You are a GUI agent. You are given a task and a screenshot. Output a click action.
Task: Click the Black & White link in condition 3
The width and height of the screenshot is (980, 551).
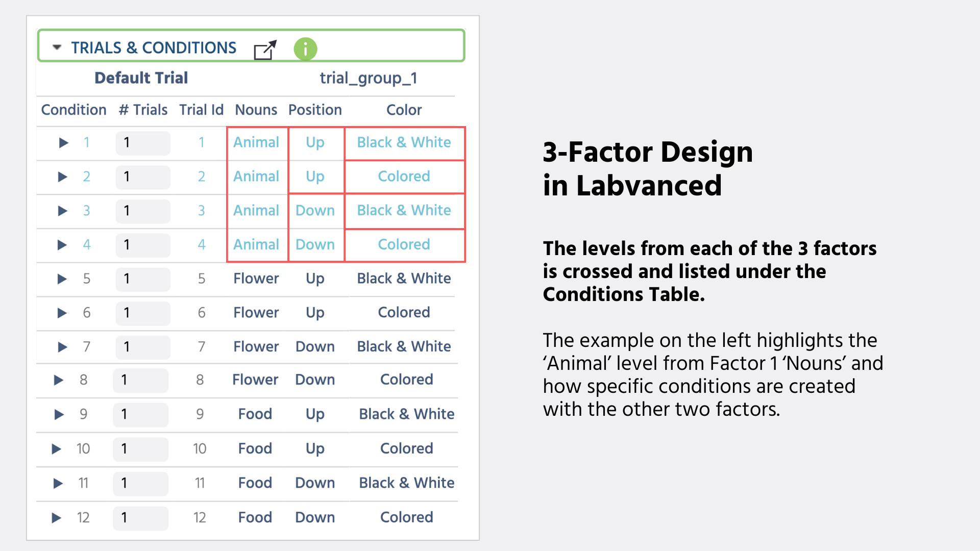403,211
